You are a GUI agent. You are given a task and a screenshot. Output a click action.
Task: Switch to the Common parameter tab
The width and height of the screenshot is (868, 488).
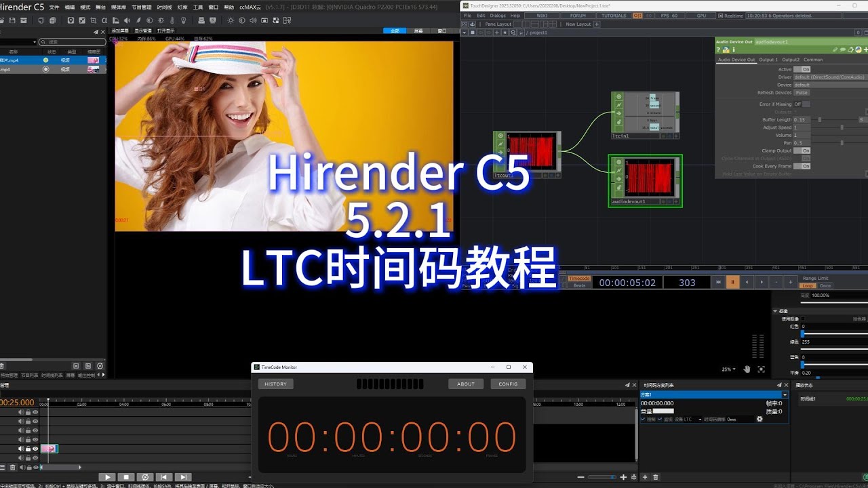pos(813,60)
